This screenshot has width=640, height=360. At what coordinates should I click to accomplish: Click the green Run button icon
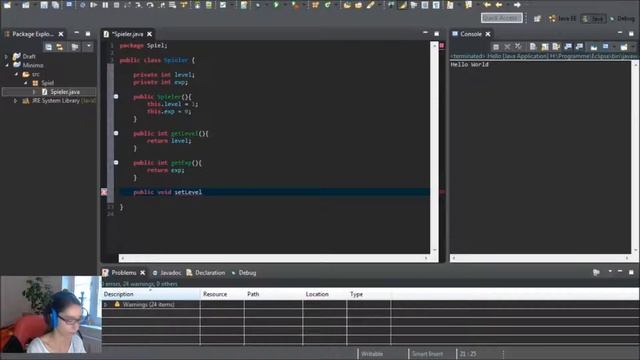(276, 5)
